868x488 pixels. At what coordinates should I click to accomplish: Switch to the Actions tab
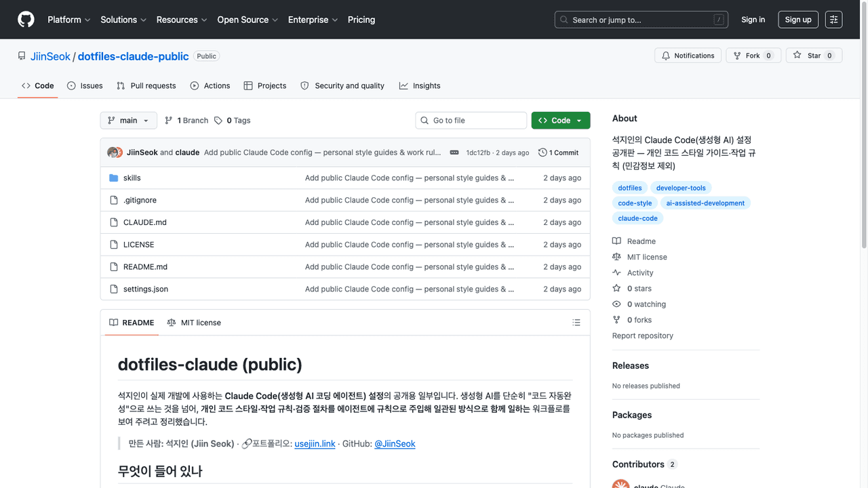tap(210, 85)
